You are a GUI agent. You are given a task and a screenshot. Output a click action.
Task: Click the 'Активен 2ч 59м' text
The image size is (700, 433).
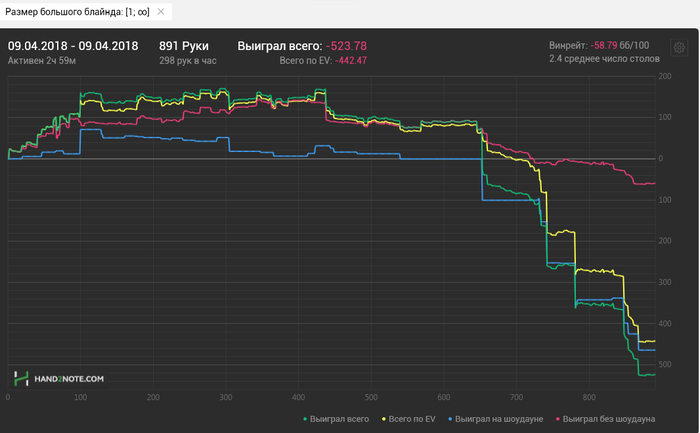tap(42, 61)
